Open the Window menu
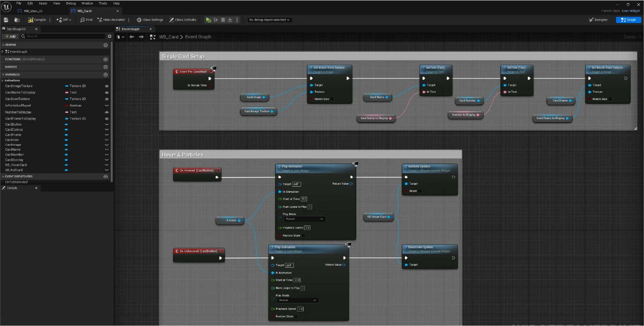This screenshot has height=326, width=644. pos(87,3)
